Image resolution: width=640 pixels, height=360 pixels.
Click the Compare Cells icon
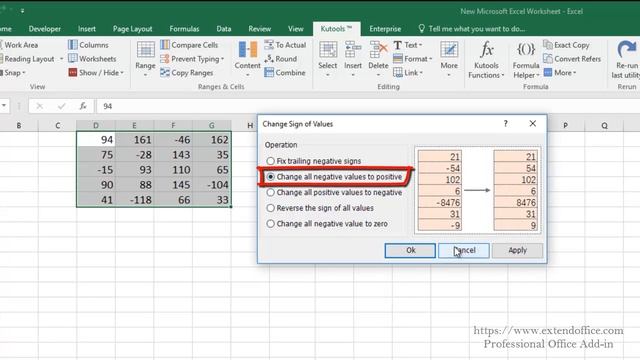point(165,44)
